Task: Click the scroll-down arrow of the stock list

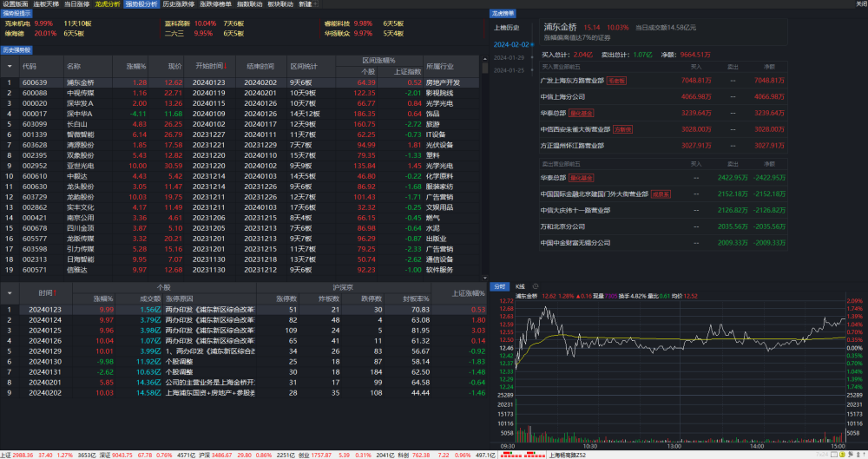Action: 485,278
